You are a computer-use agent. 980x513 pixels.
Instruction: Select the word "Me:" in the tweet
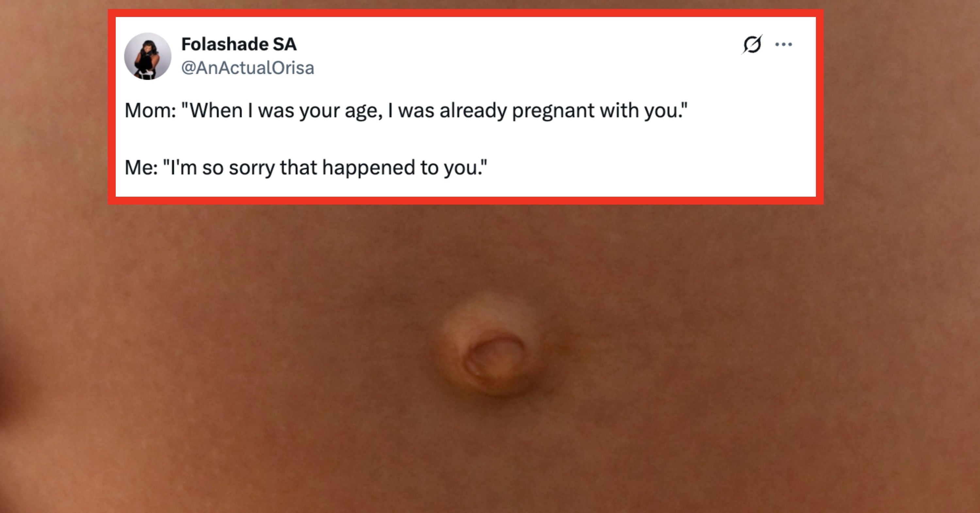[141, 168]
